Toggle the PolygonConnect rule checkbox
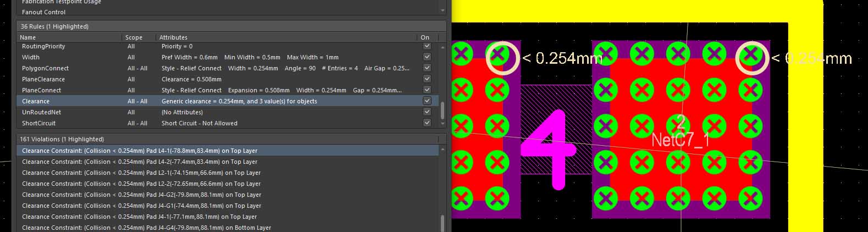The image size is (868, 232). [427, 68]
